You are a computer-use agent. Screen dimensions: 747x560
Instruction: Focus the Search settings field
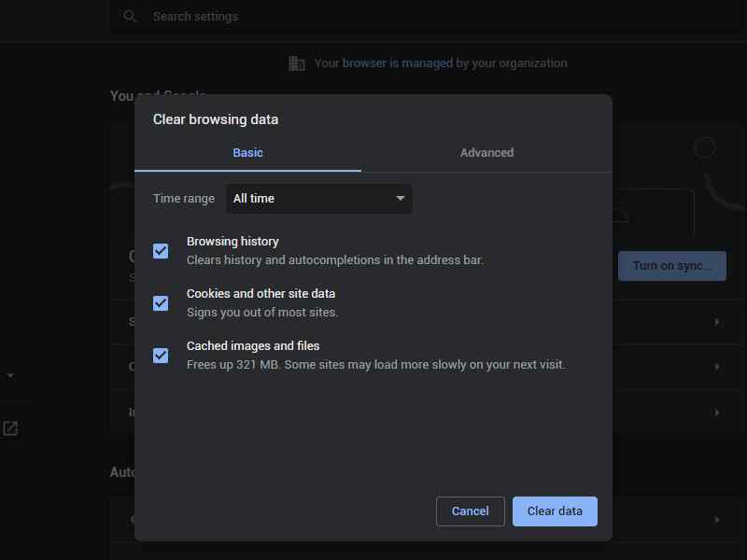click(x=427, y=17)
